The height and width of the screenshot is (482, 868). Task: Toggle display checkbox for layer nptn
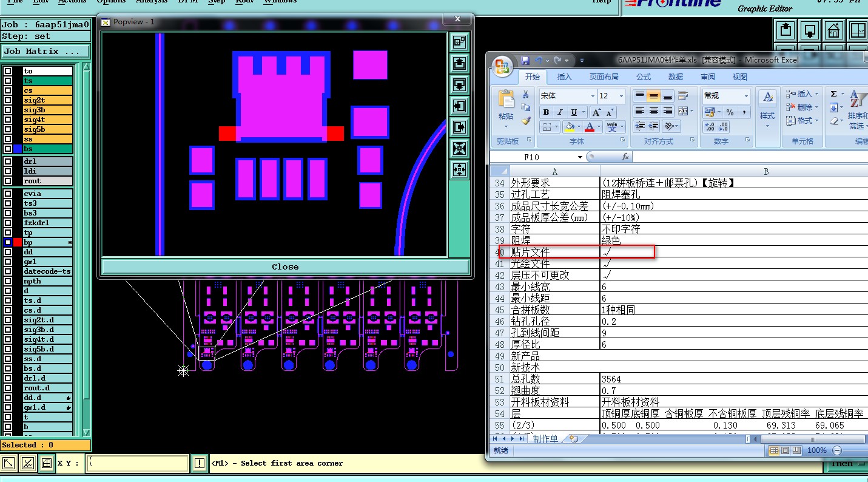tap(7, 281)
